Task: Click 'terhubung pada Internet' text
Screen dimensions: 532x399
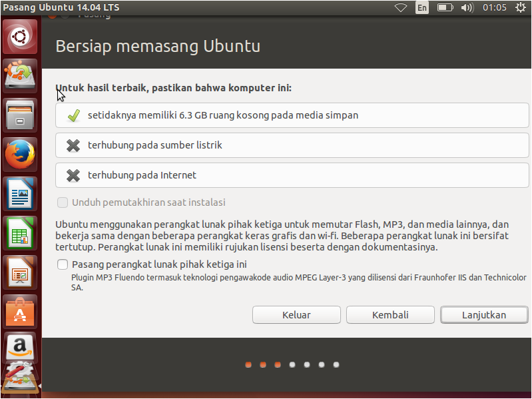Action: click(142, 175)
